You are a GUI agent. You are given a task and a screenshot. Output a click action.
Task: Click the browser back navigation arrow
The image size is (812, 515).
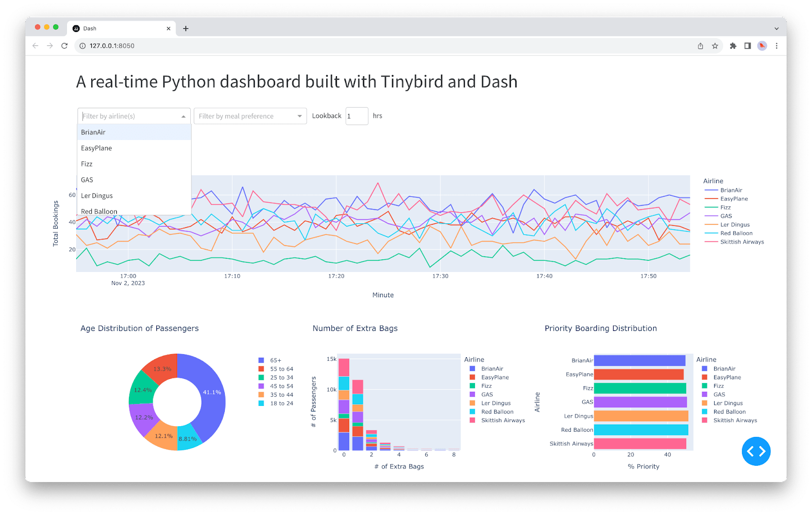coord(35,46)
